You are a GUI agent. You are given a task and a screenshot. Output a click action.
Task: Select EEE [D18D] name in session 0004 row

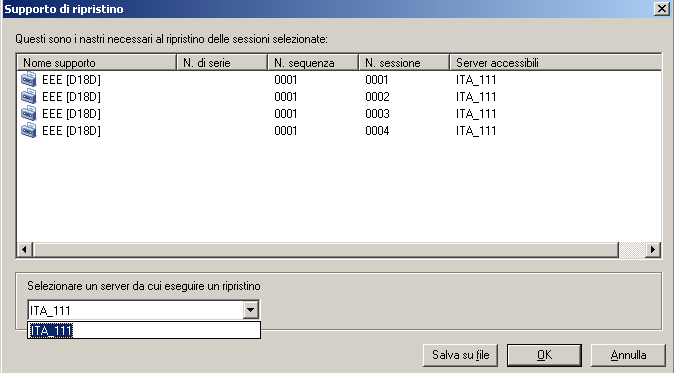pos(71,131)
